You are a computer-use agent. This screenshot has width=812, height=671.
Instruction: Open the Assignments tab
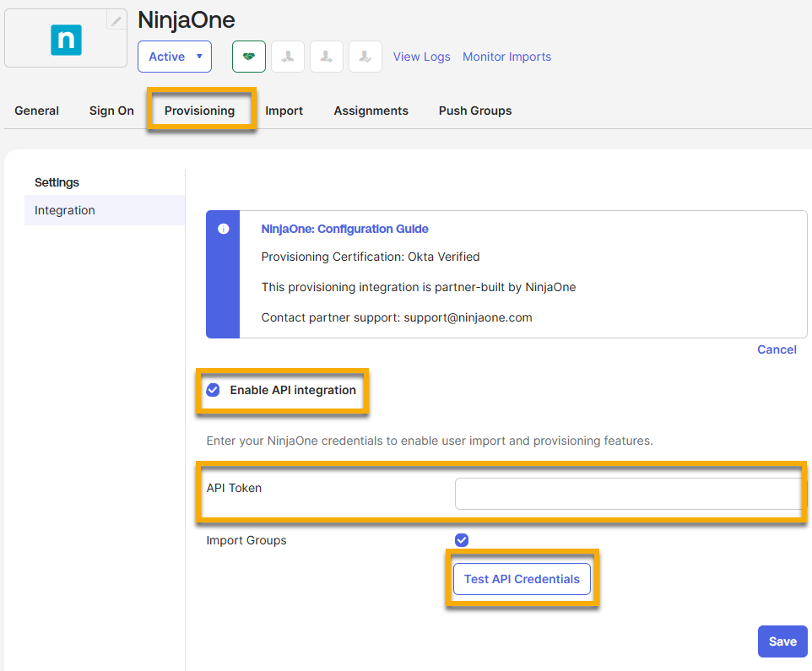coord(371,111)
